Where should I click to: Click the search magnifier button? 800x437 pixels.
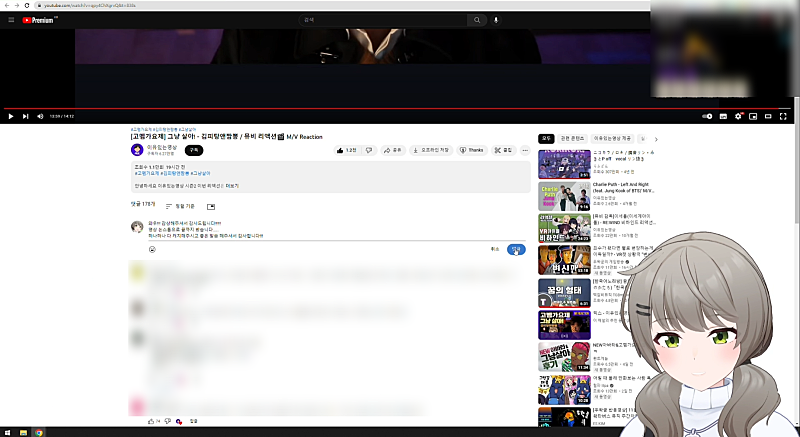click(477, 20)
